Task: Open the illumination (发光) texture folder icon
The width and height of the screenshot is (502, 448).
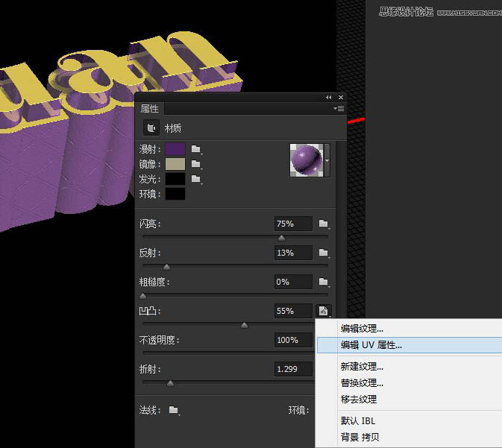Action: click(x=196, y=179)
